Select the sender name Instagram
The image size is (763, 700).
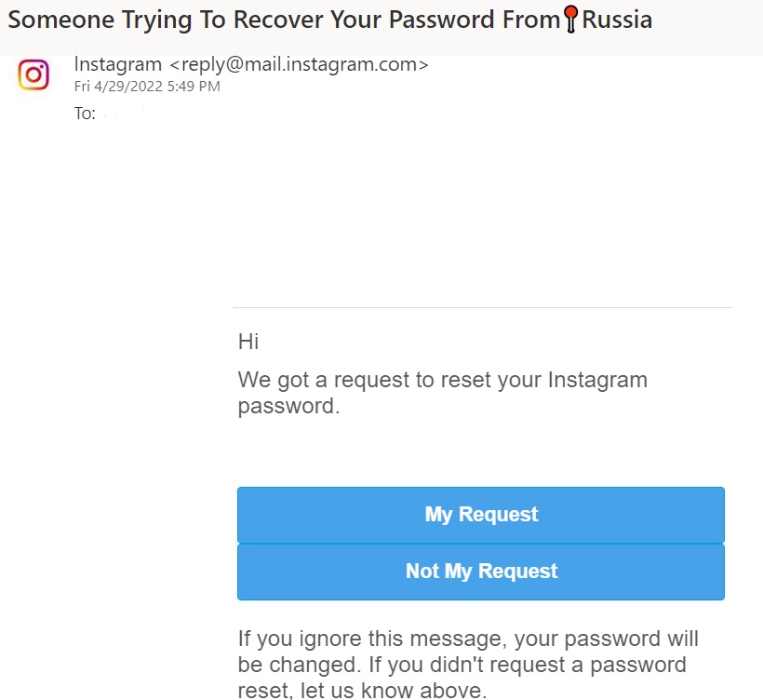click(118, 64)
